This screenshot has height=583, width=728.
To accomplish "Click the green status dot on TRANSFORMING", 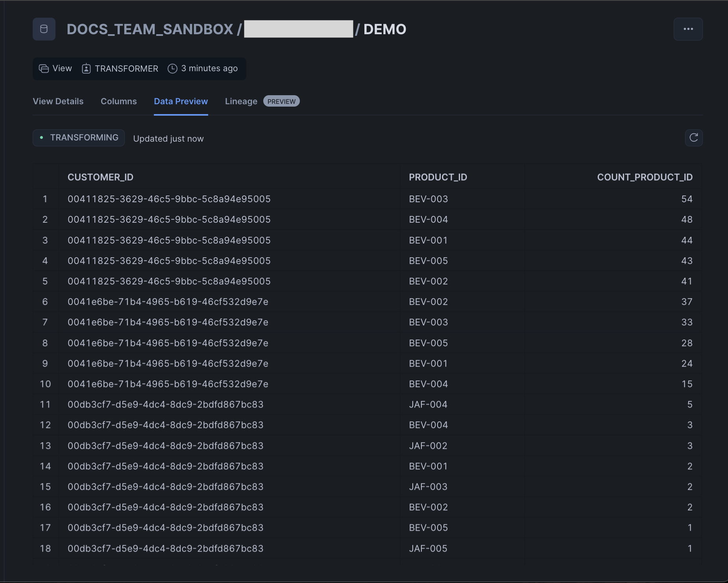I will [x=42, y=138].
